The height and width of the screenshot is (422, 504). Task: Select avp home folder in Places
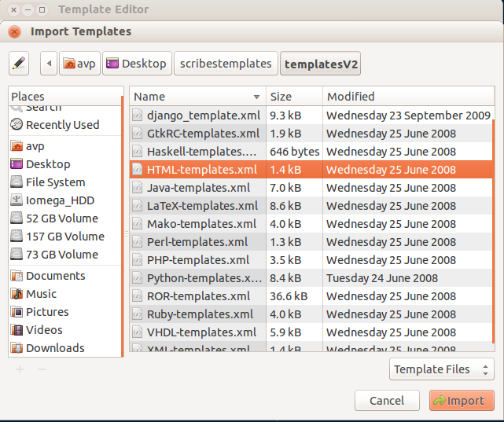click(x=65, y=146)
